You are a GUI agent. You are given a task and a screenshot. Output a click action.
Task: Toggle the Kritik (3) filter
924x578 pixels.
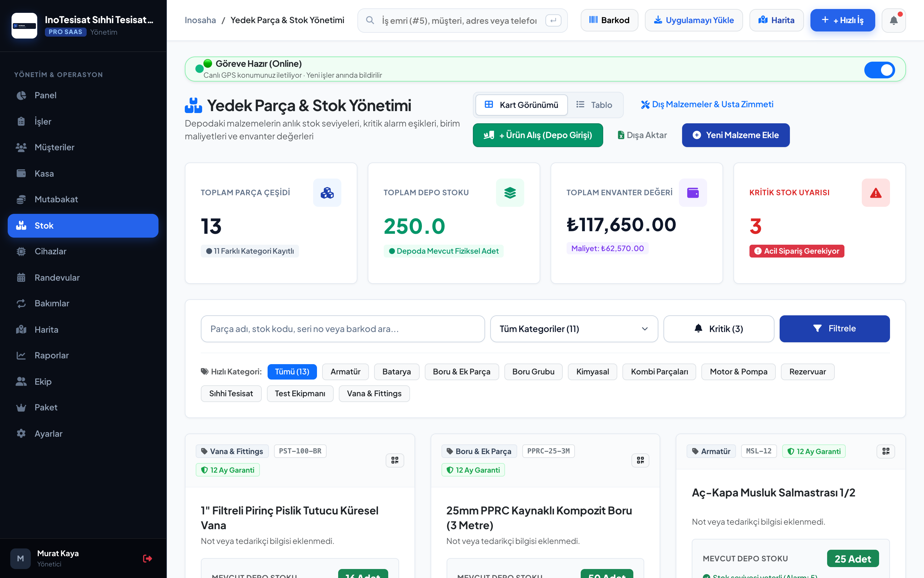(719, 329)
